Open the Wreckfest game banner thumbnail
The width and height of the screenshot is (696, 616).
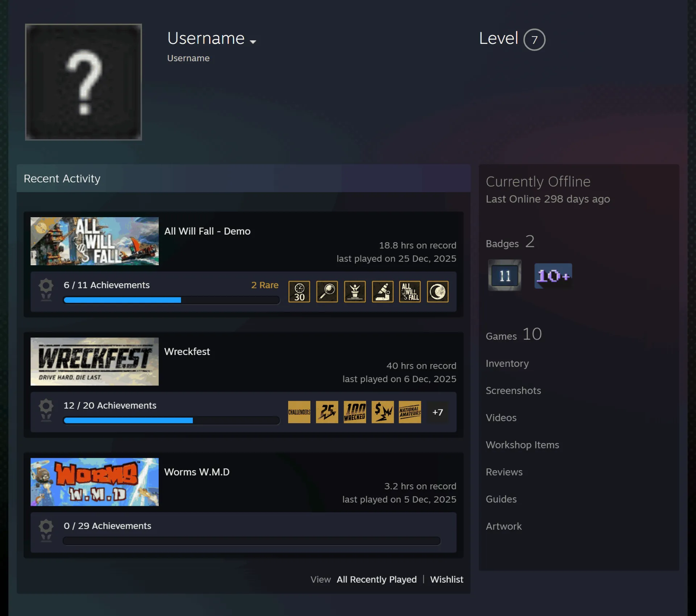tap(95, 361)
